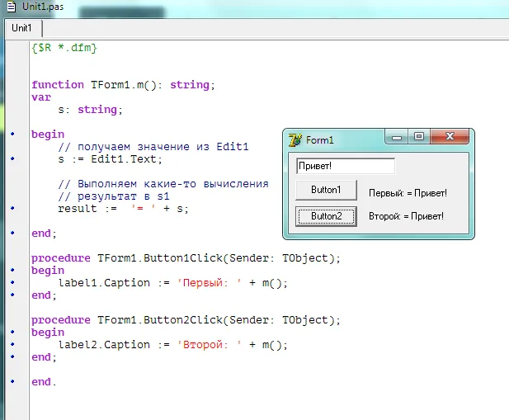Click gutter dot beside the final 'end.' line
Screen dimensions: 509x420
(x=12, y=381)
